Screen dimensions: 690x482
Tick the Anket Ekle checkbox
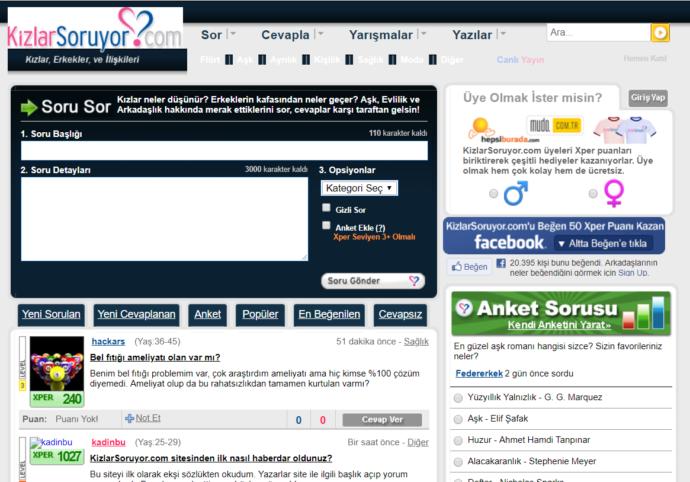[x=326, y=225]
